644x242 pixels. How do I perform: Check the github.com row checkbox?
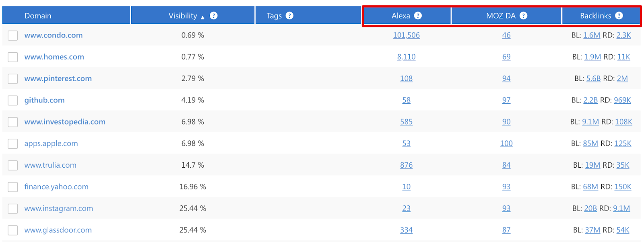pos(13,100)
